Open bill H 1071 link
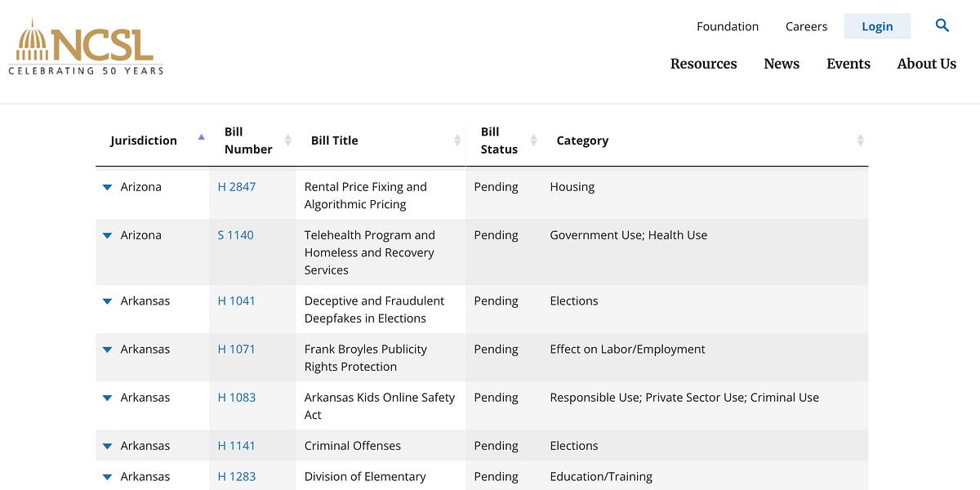Viewport: 980px width, 490px height. (x=237, y=350)
